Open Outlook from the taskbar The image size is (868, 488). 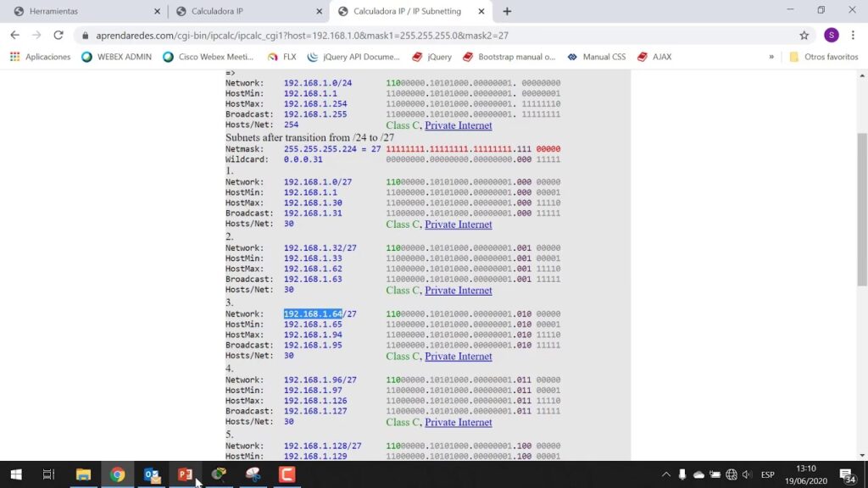coord(152,474)
